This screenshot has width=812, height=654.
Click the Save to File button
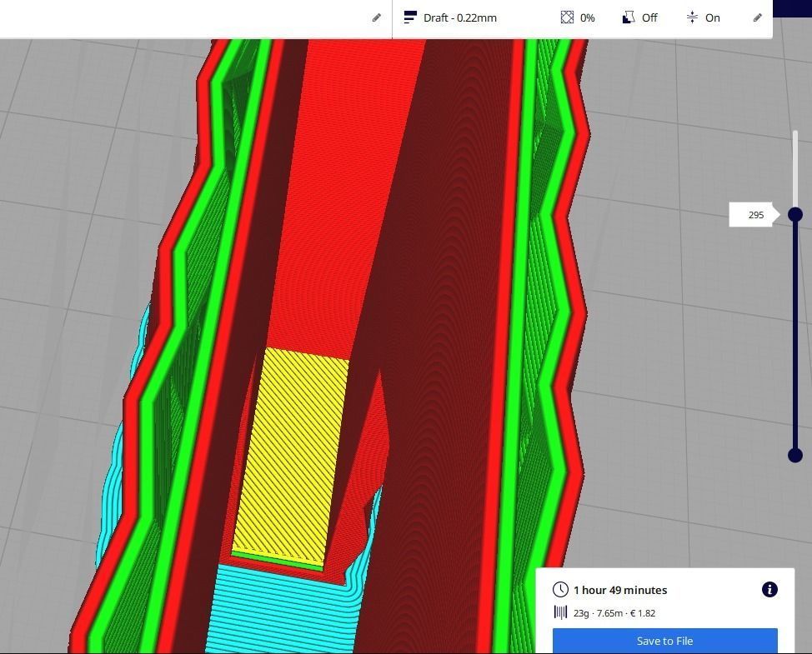point(665,641)
